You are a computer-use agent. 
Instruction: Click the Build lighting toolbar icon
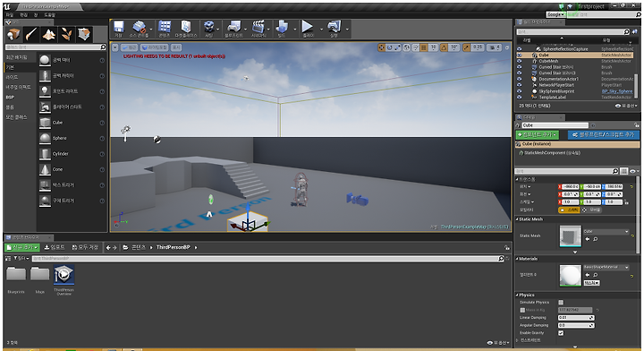coord(282,27)
